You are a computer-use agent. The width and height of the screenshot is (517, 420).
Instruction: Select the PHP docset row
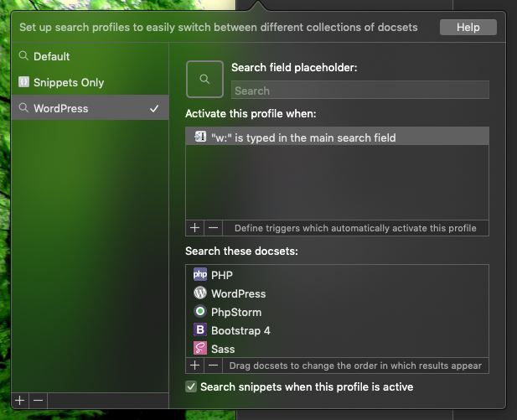coord(337,275)
